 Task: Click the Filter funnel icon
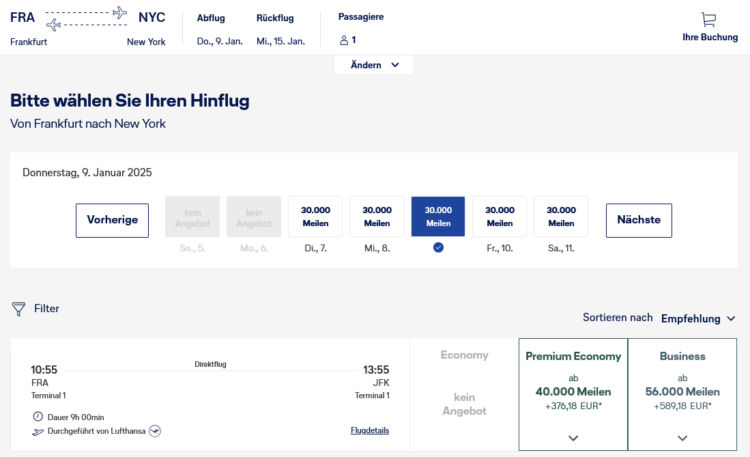[x=18, y=309]
